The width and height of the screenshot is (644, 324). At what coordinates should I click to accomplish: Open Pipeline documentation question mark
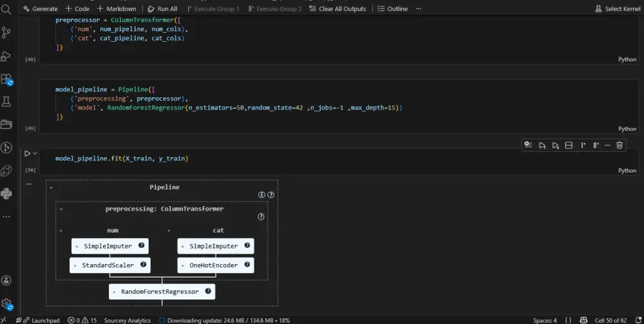coord(270,195)
